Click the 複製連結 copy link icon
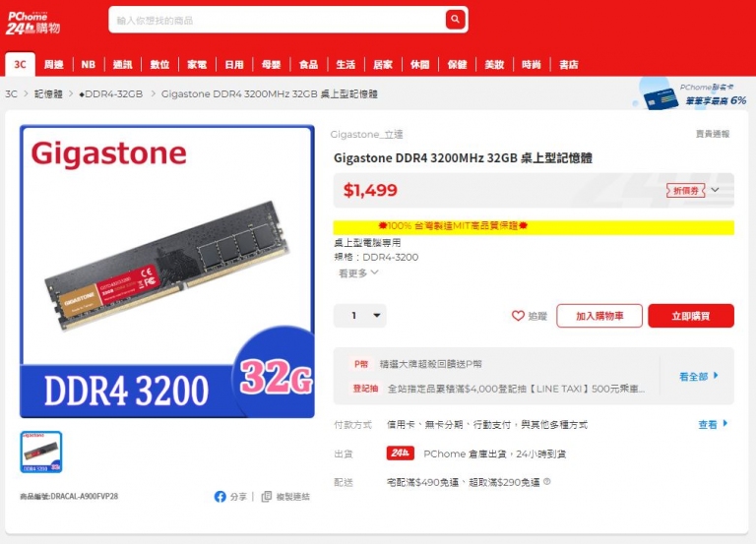The image size is (756, 544). coord(266,497)
